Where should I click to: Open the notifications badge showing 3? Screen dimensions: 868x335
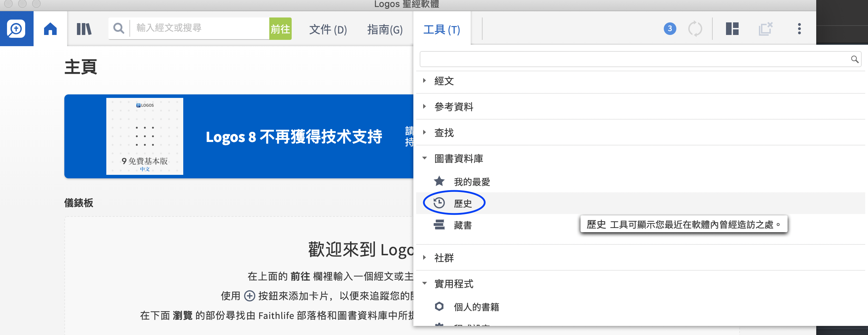(x=670, y=29)
